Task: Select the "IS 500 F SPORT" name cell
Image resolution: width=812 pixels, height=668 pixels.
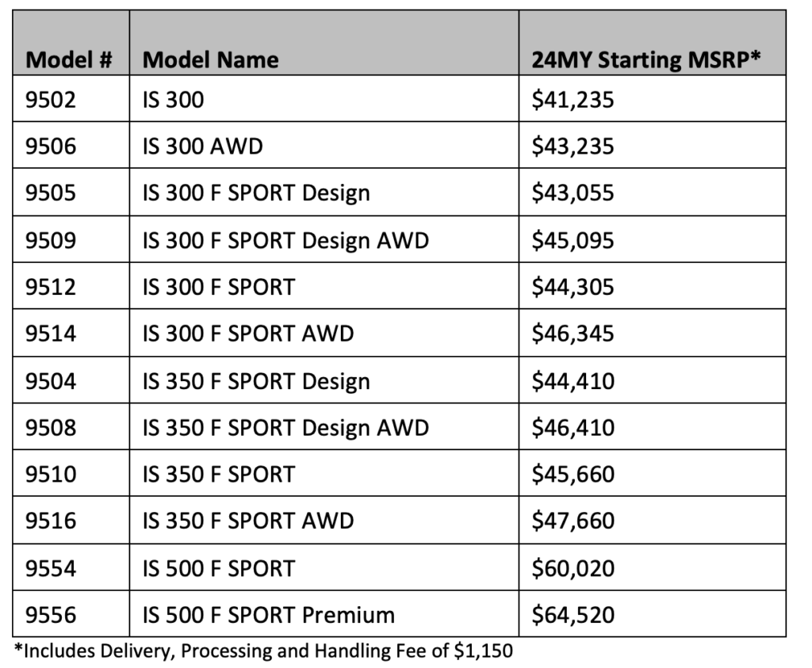Action: pyautogui.click(x=219, y=568)
